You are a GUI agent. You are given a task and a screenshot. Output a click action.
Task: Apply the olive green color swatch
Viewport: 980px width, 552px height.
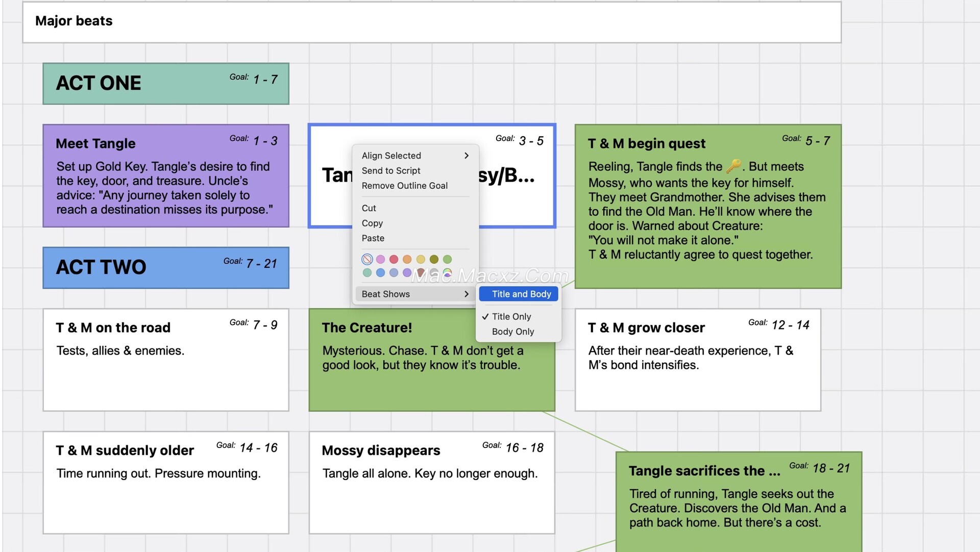(434, 259)
